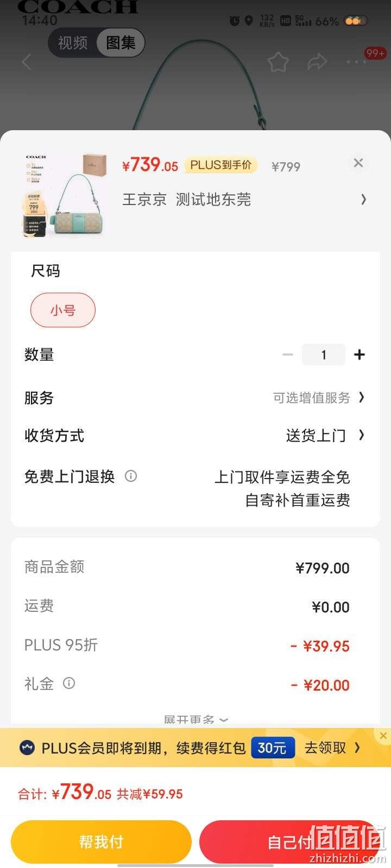This screenshot has width=391, height=868.
Task: Tap the share arrow icon
Action: (317, 62)
